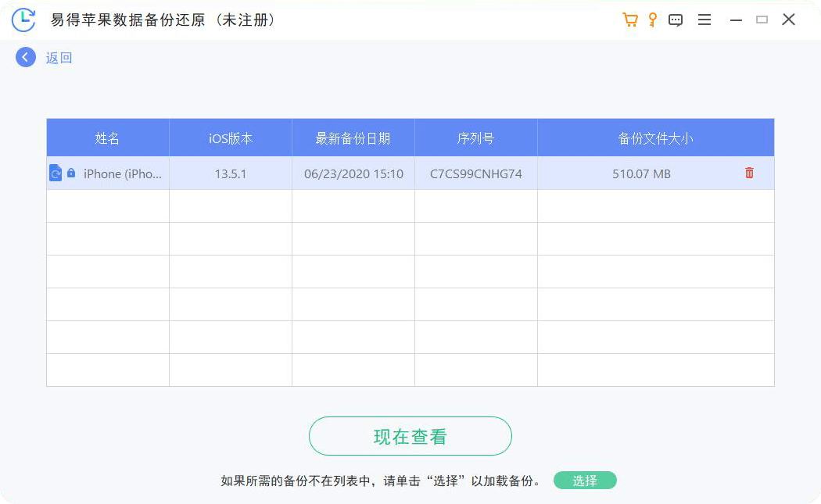
Task: Click the green 选择 button
Action: pos(585,481)
